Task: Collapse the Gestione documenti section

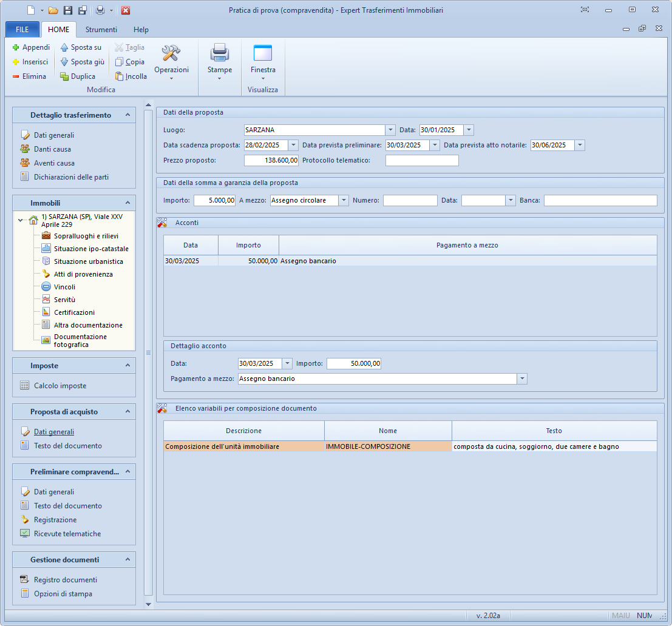Action: [x=127, y=560]
